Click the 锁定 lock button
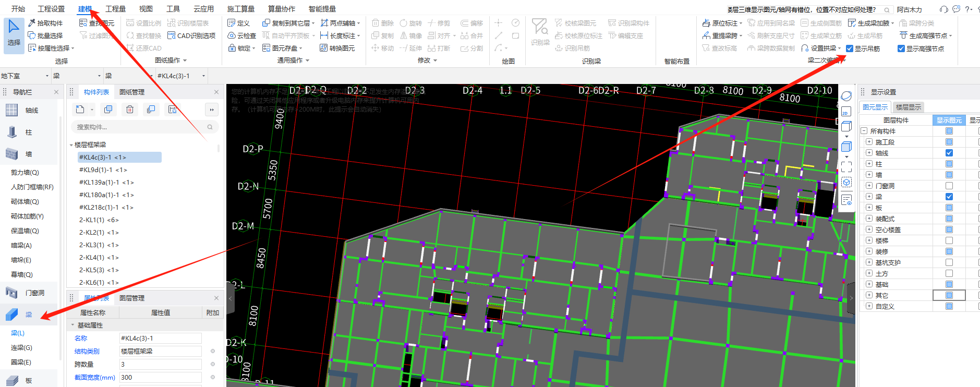The width and height of the screenshot is (980, 387). (241, 48)
